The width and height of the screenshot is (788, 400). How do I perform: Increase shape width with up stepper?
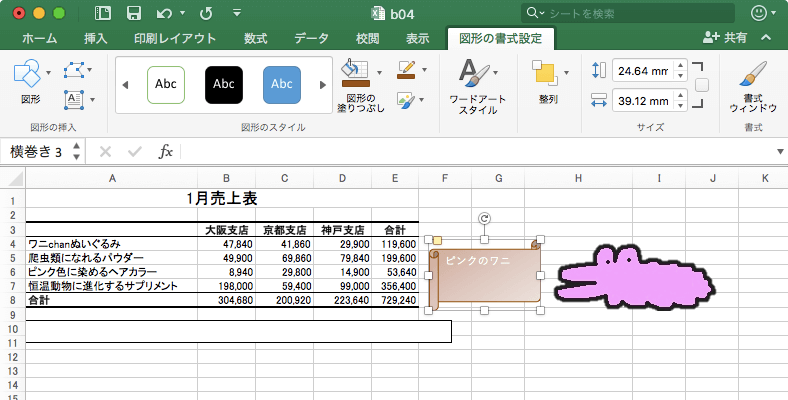(x=680, y=95)
